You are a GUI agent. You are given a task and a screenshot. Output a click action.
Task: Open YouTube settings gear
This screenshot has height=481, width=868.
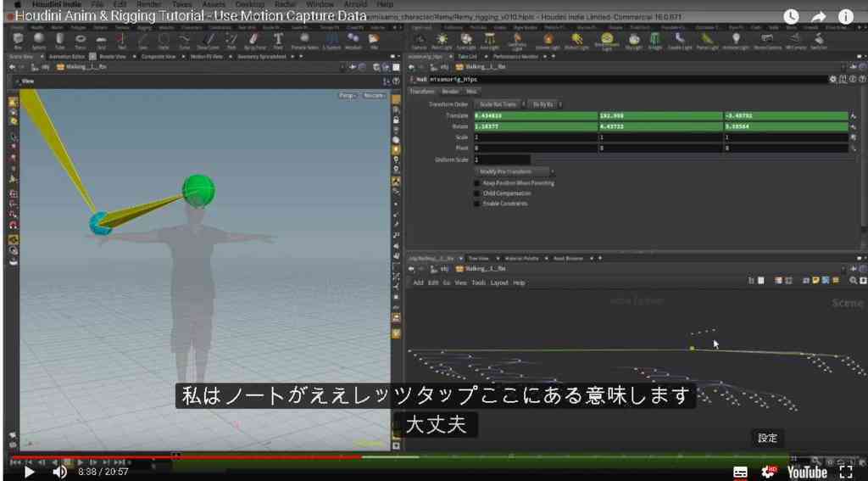(x=768, y=473)
